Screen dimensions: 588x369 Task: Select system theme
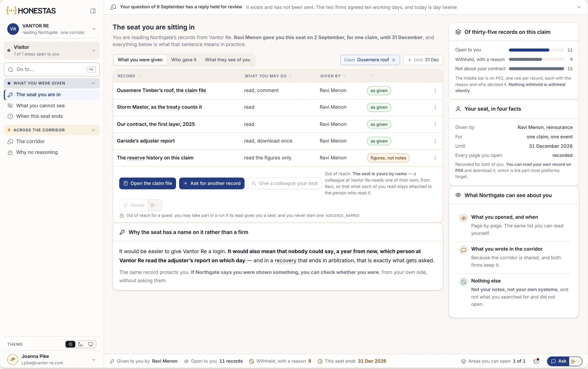pyautogui.click(x=91, y=344)
